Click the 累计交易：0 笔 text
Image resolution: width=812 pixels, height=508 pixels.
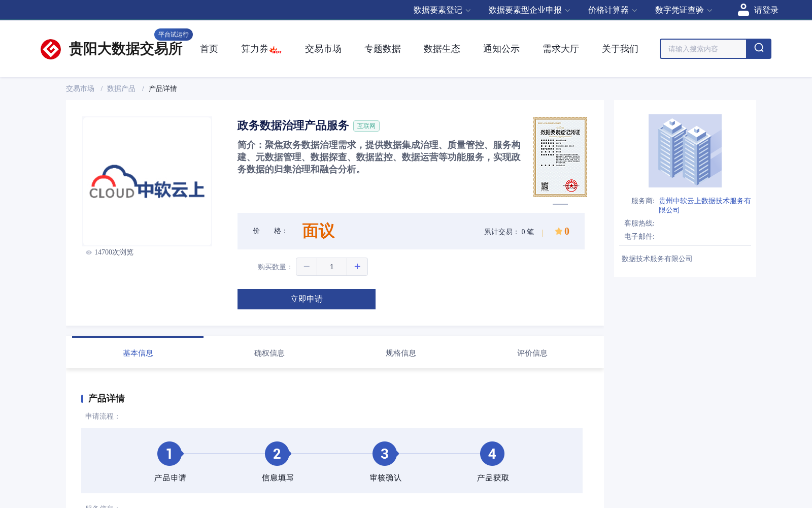pos(509,232)
